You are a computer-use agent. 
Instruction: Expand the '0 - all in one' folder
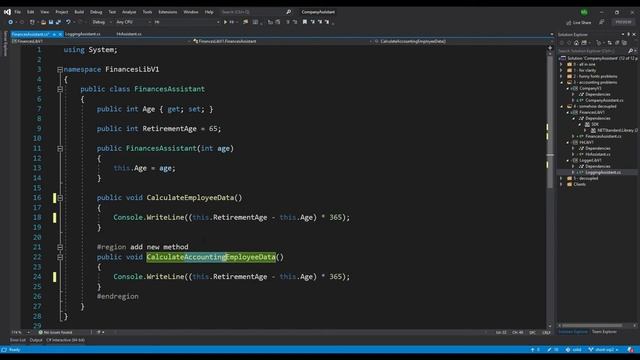point(561,64)
